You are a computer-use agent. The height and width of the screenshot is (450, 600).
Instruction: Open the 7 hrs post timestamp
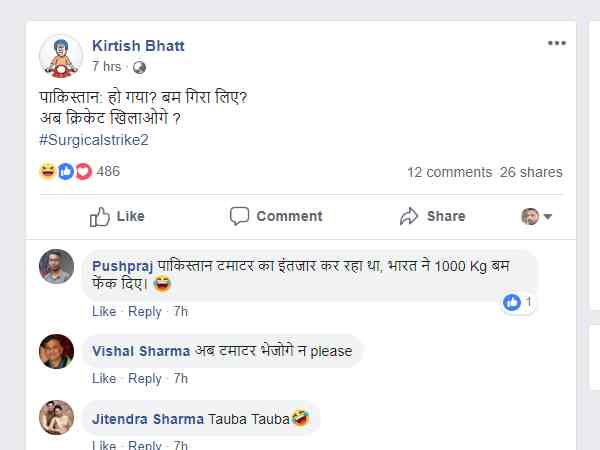click(x=106, y=67)
